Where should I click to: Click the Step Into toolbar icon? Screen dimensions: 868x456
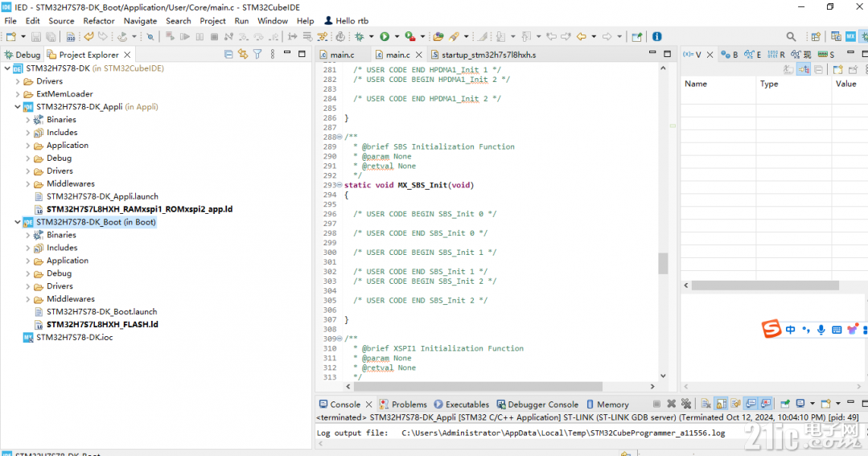pos(244,36)
